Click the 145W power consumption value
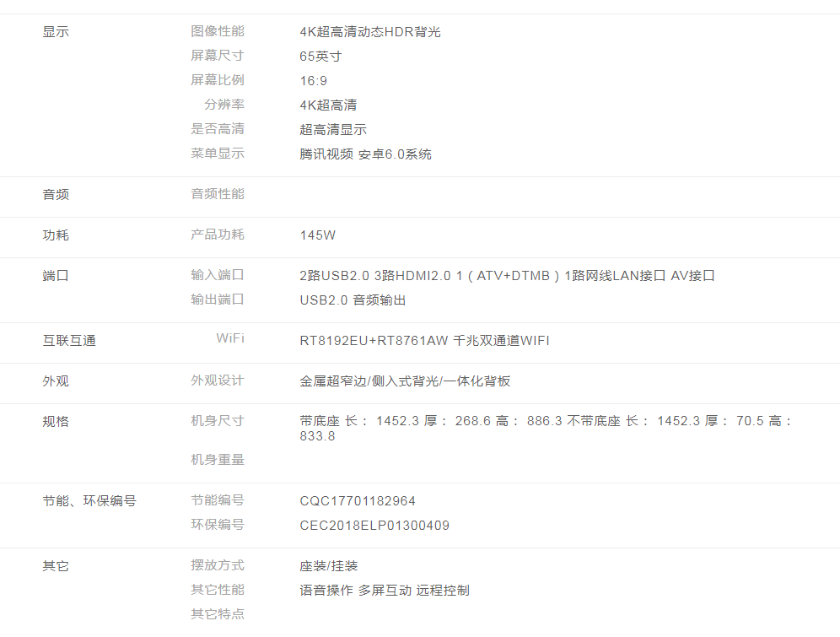 (x=318, y=235)
